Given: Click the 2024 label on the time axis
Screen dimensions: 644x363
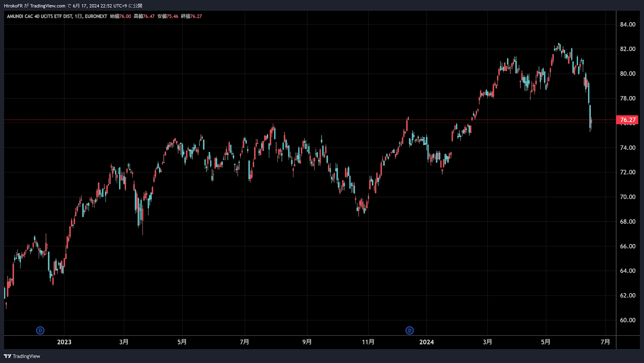Looking at the screenshot, I should [x=427, y=342].
